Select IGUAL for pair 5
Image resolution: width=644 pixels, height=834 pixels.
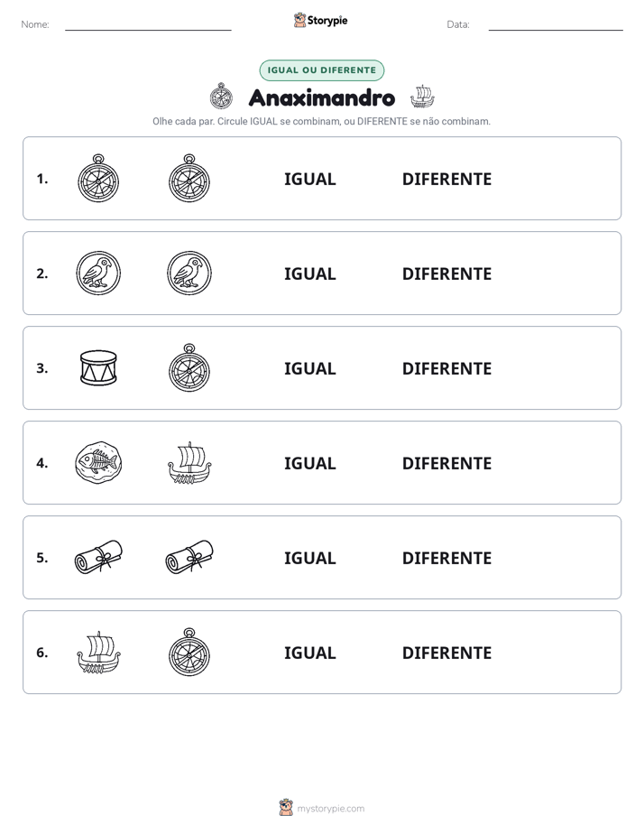(309, 558)
